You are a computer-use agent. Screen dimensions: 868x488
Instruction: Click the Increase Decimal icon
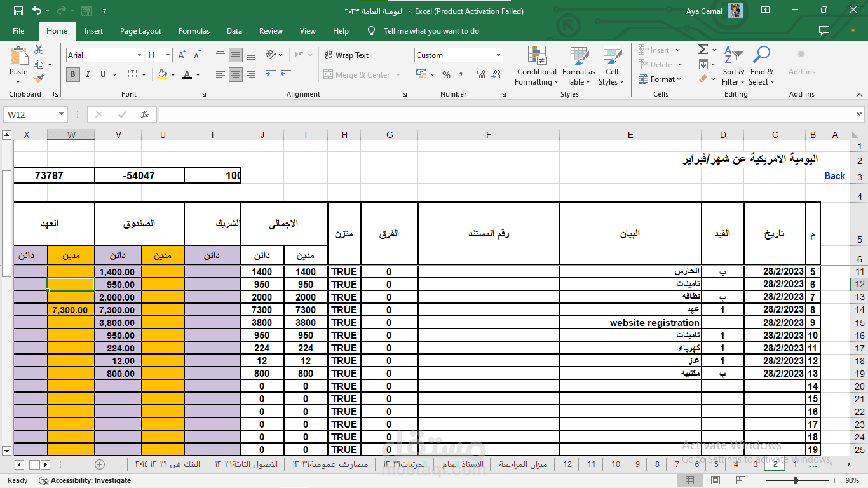click(x=481, y=74)
